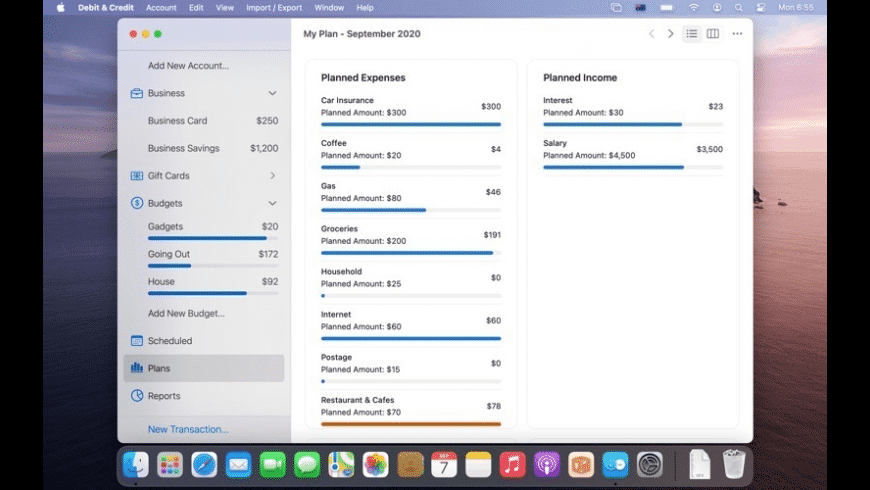This screenshot has height=490, width=870.
Task: Click the Gift Cards icon in sidebar
Action: [136, 176]
